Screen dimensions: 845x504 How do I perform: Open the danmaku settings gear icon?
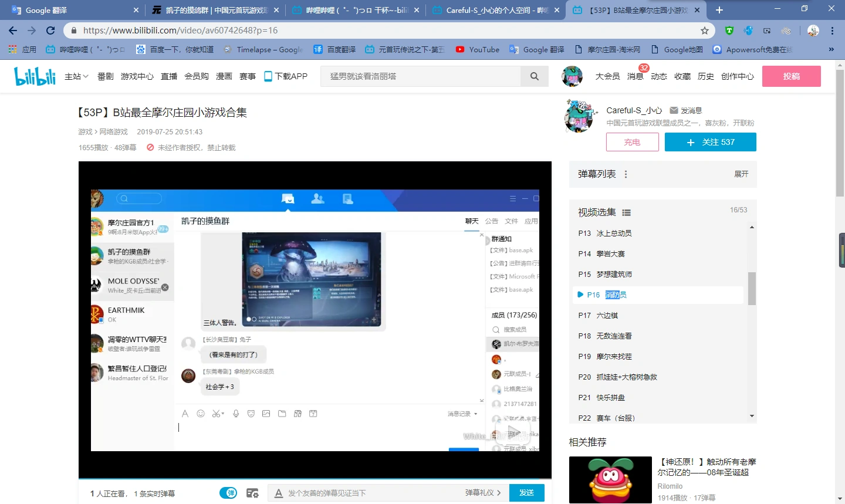click(x=252, y=493)
